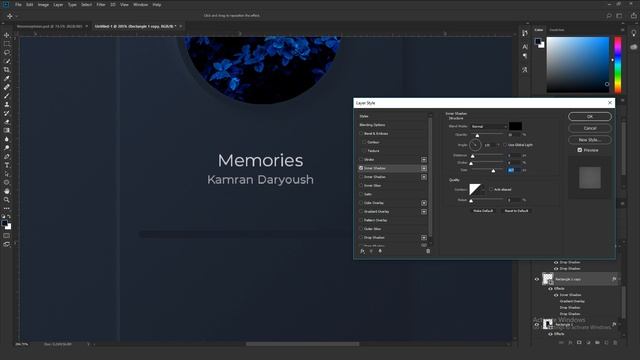Viewport: 640px width, 360px height.
Task: Collapse the Rectangle 1 copy layer effects
Action: 619,279
